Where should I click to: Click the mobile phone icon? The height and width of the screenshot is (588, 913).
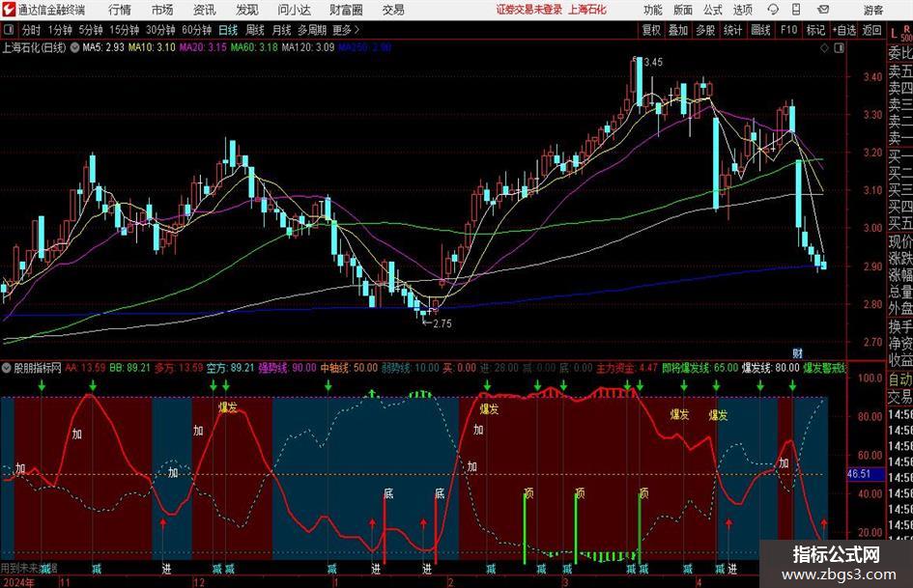click(796, 10)
